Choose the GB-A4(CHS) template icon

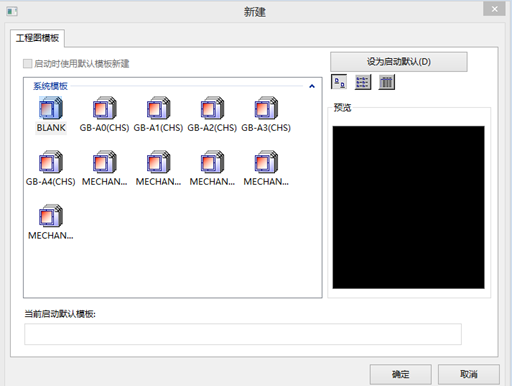tap(51, 162)
